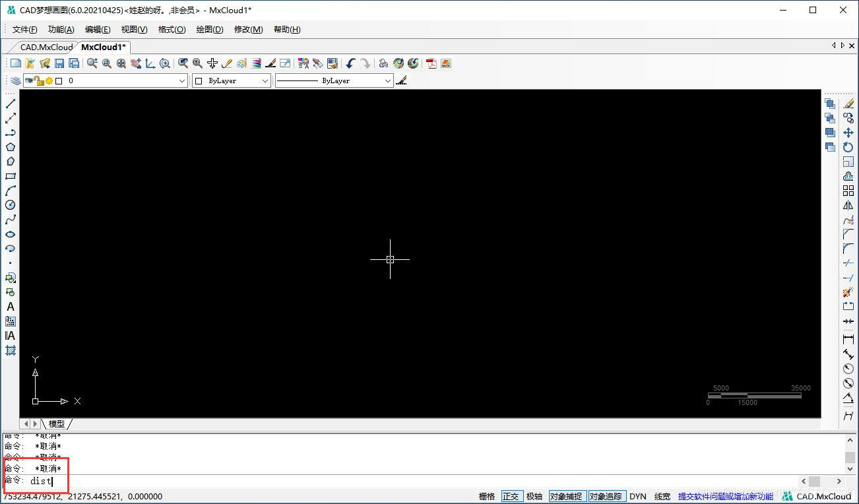
Task: Open the 编辑(E) menu
Action: (x=98, y=30)
